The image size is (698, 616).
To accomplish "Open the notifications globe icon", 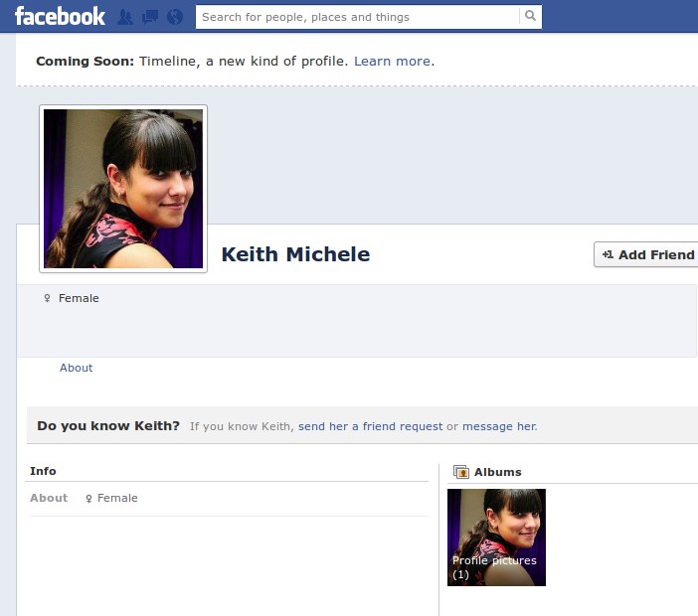I will [x=175, y=17].
